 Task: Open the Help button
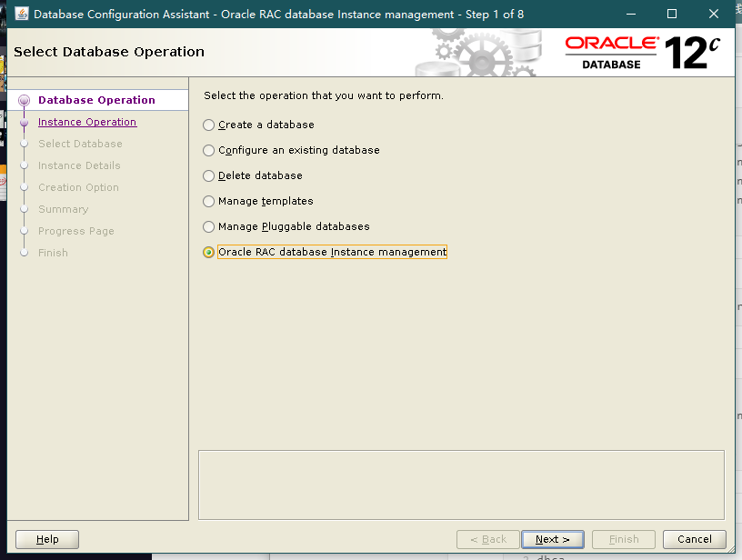point(47,539)
